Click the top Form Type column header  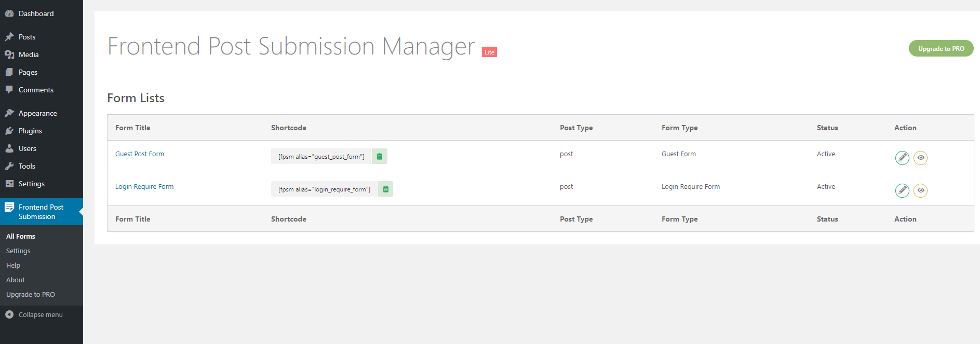[x=679, y=128]
